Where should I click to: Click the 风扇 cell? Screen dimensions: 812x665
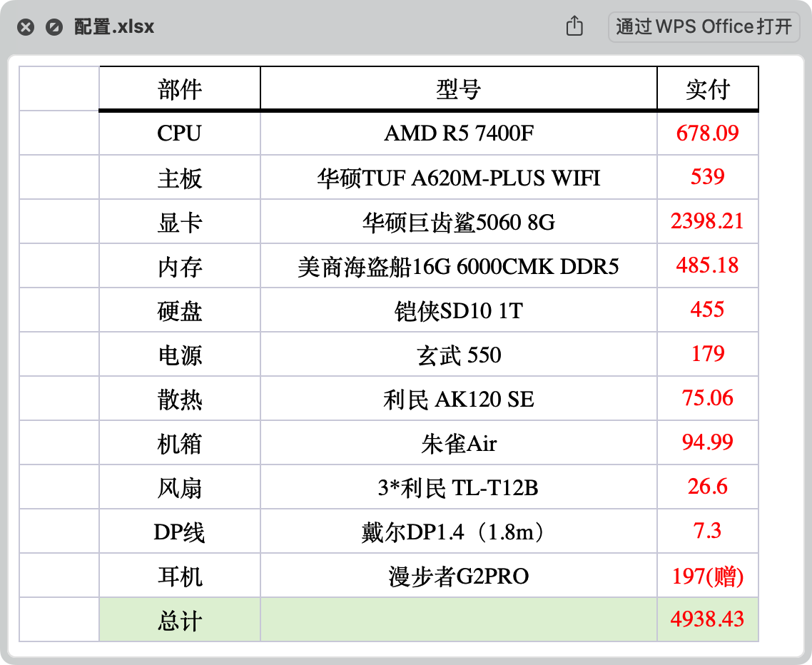coord(180,487)
